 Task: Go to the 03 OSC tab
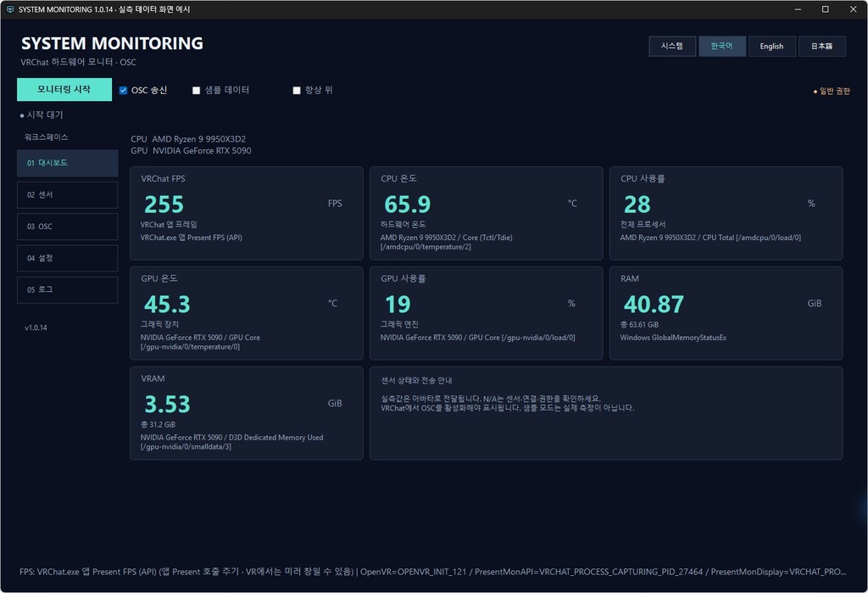68,227
